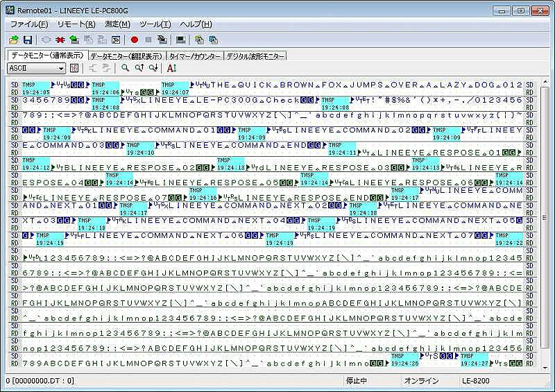The height and width of the screenshot is (392, 555).
Task: Click the open file folder icon
Action: (14, 40)
